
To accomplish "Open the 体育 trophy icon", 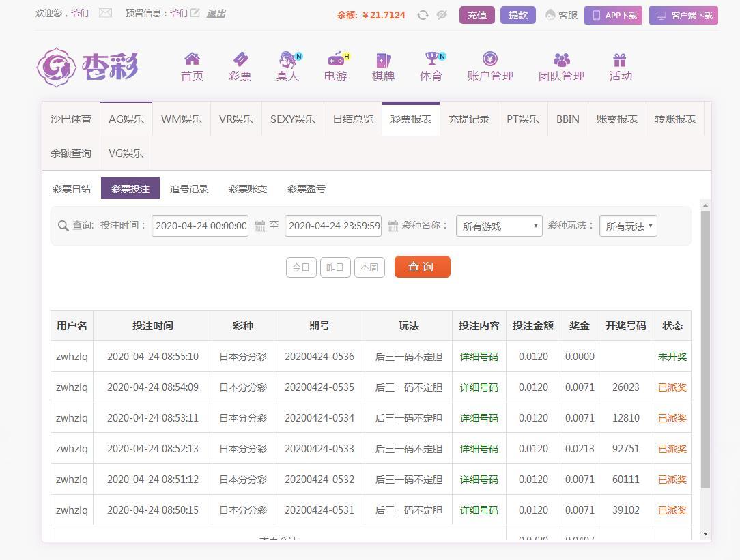I will pos(431,59).
